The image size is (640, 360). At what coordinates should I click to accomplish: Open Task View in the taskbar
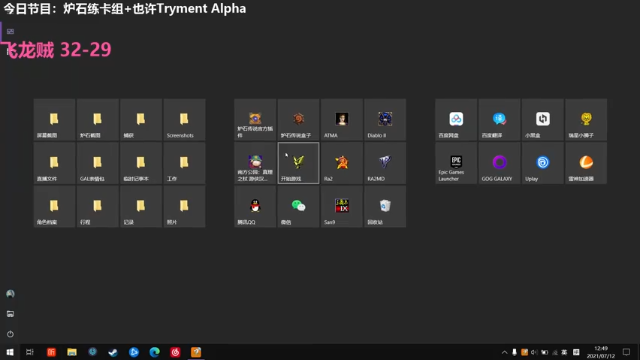click(x=30, y=352)
